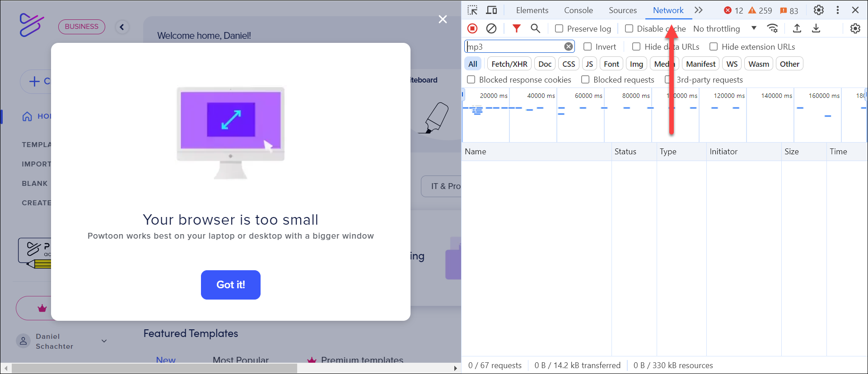Switch to the Sources tab
Screen dimensions: 868x374
tap(622, 10)
